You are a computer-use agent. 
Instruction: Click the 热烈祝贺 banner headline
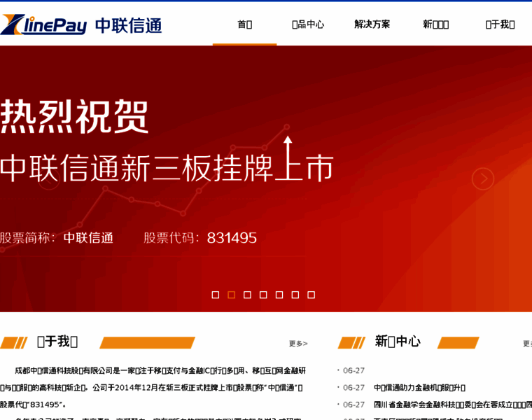tap(74, 117)
